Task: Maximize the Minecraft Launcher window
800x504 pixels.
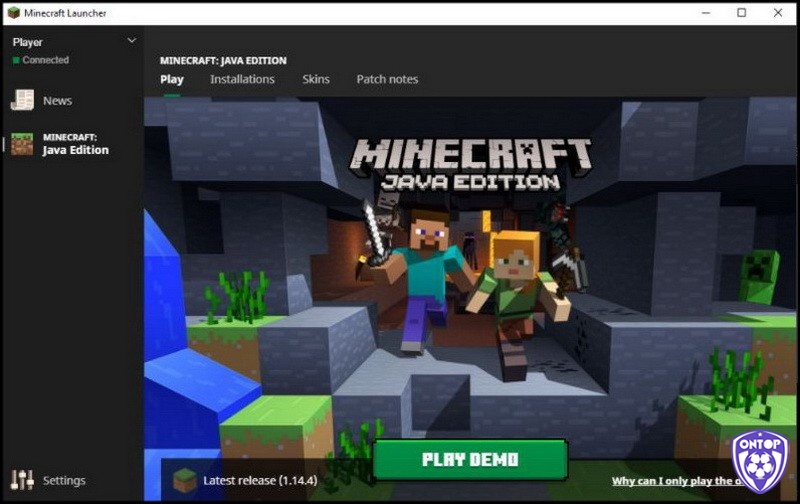Action: pos(742,13)
